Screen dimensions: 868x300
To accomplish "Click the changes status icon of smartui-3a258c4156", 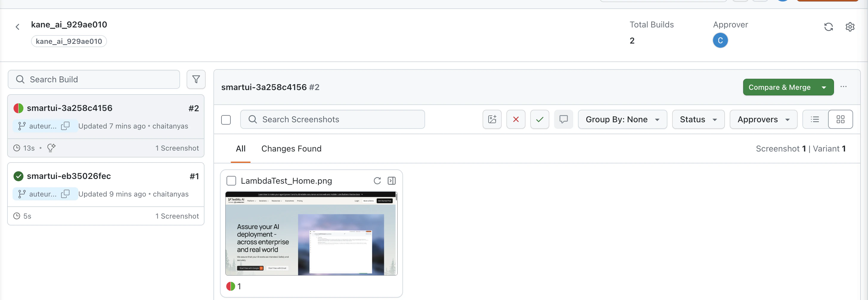I will 18,108.
